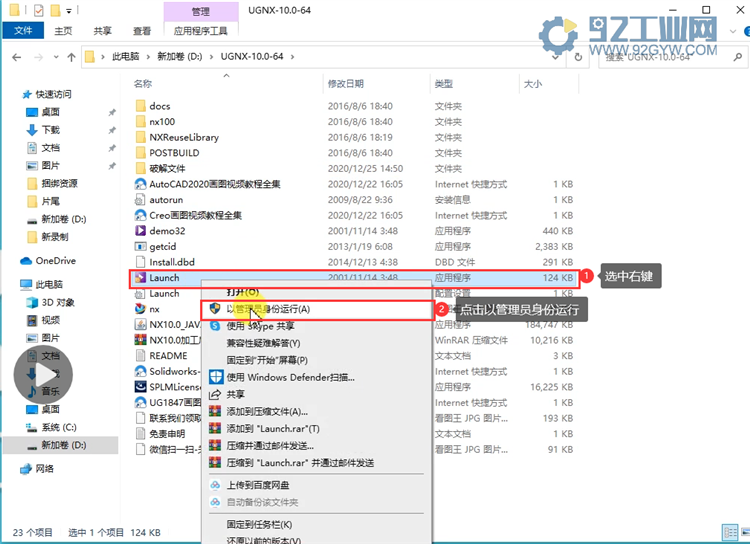Click 新加卷 (D:) in address breadcrumb
Screen dimensions: 750x544
pos(180,56)
